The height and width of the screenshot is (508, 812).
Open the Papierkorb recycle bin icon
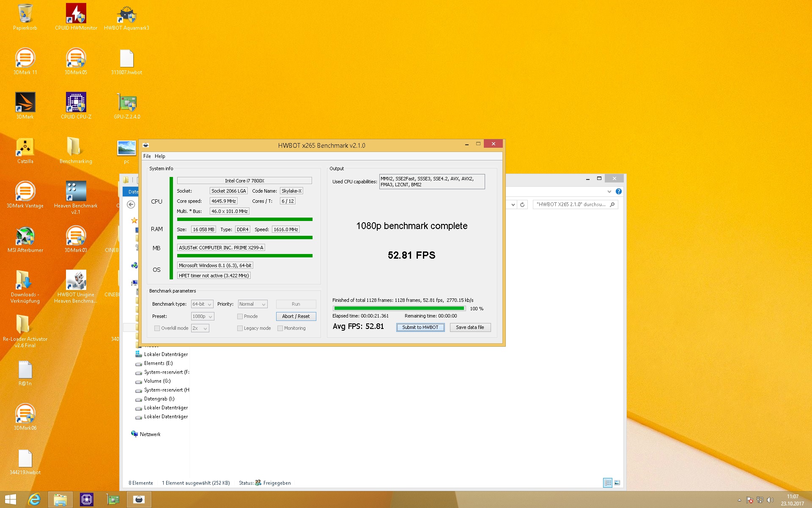[25, 17]
